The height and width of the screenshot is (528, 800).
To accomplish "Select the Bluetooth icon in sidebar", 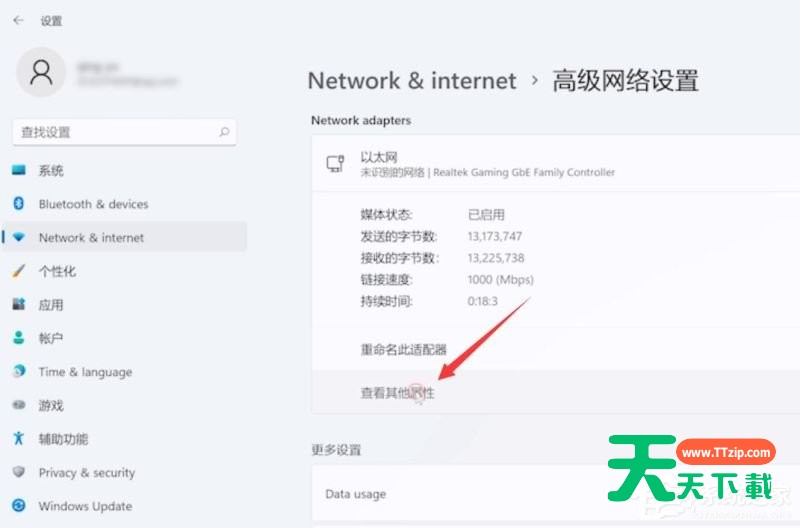I will [19, 204].
